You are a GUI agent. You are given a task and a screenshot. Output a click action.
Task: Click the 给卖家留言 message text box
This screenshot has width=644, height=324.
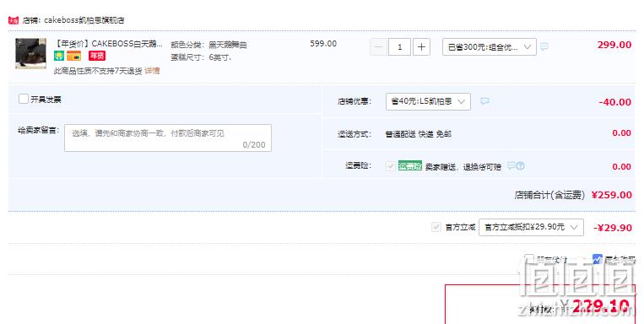pyautogui.click(x=168, y=138)
